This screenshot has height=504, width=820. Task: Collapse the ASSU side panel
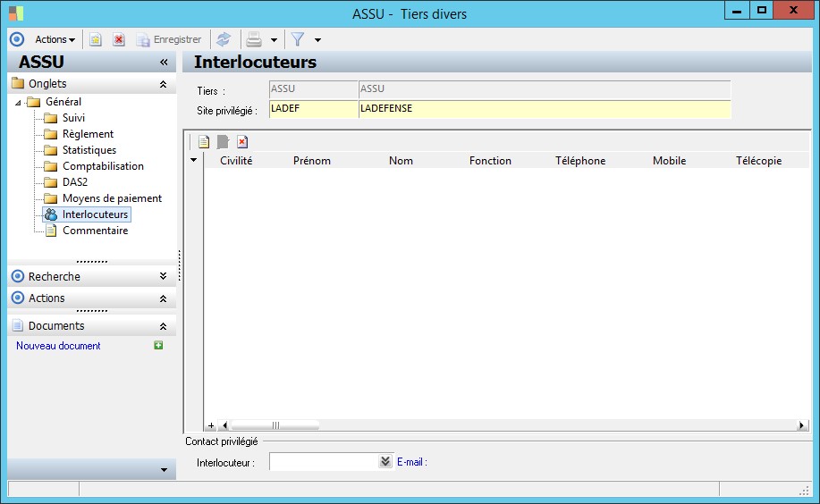(164, 63)
